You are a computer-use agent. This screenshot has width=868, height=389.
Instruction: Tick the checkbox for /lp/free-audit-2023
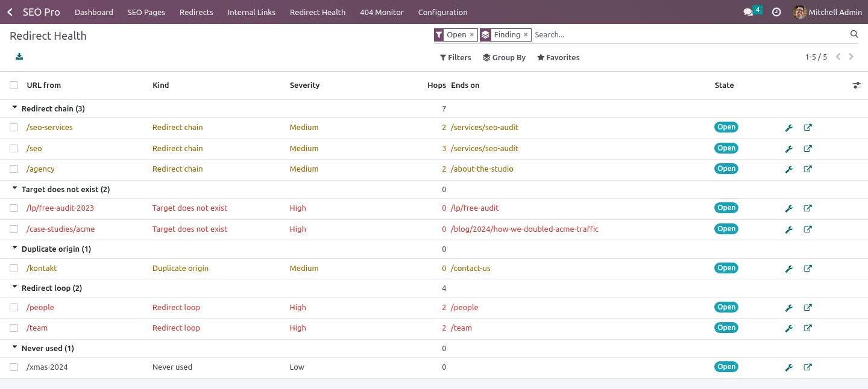pos(14,208)
